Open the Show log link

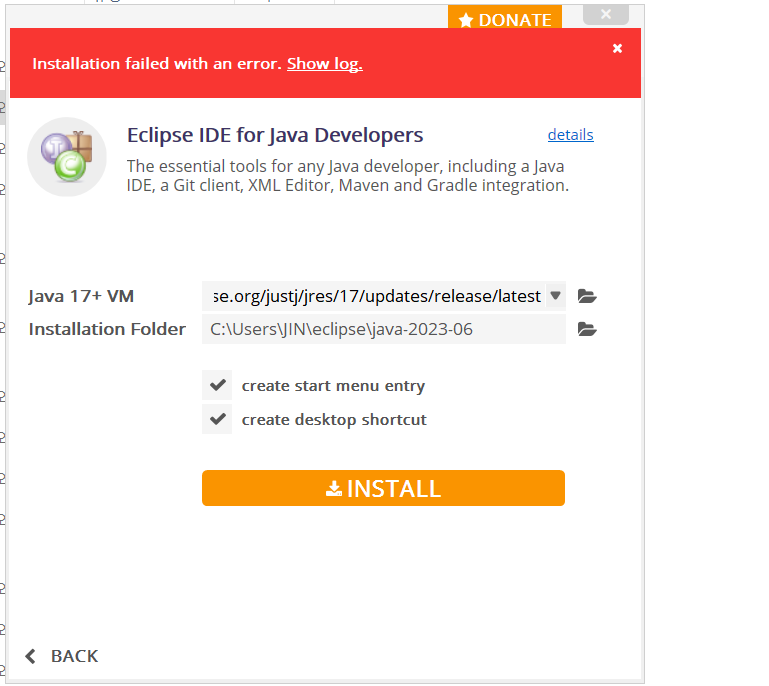[x=325, y=64]
